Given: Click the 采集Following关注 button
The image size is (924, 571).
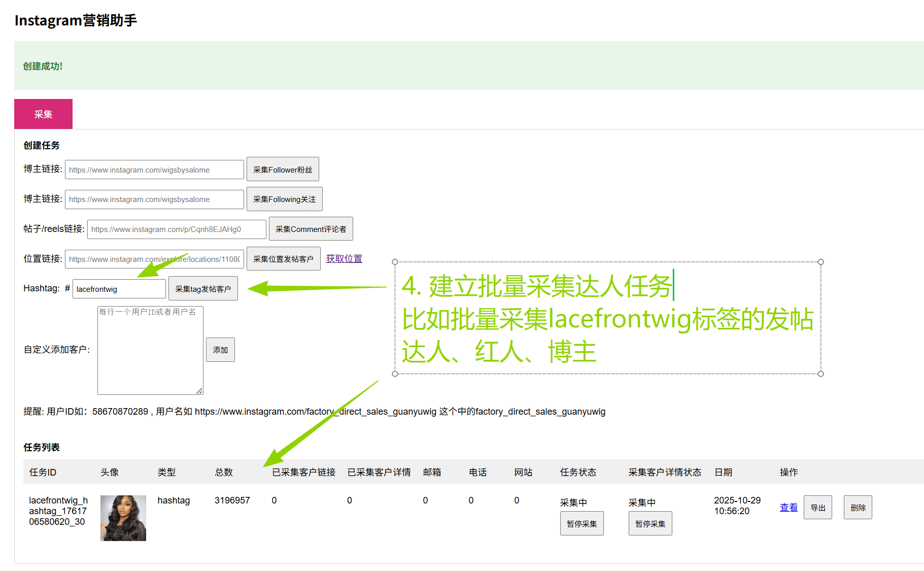Looking at the screenshot, I should tap(284, 199).
